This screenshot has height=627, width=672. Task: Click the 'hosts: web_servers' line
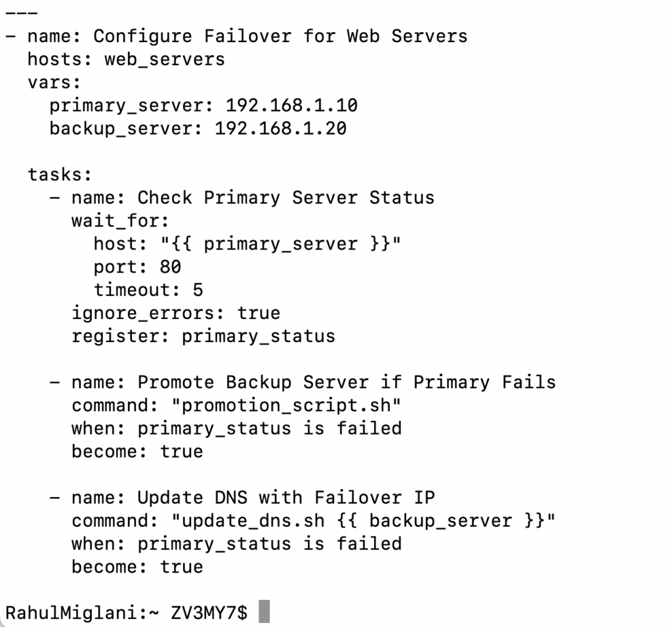click(126, 59)
